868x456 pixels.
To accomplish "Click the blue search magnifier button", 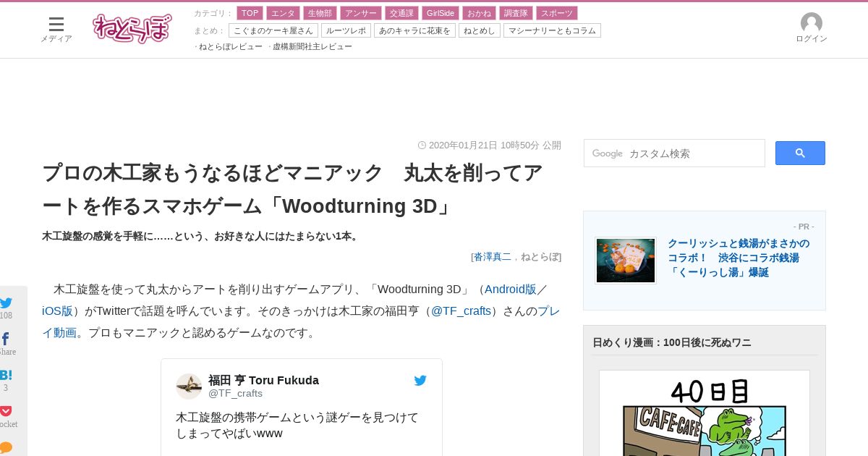I will [x=800, y=153].
